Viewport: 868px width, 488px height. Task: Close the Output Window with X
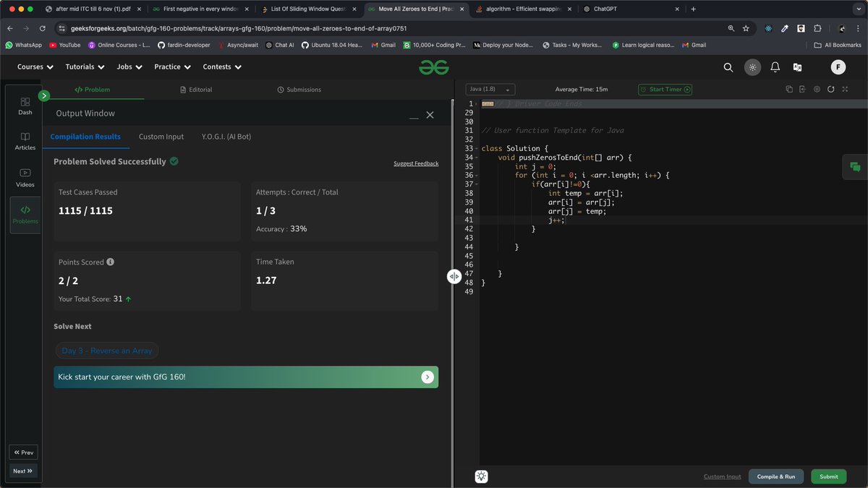(x=430, y=115)
